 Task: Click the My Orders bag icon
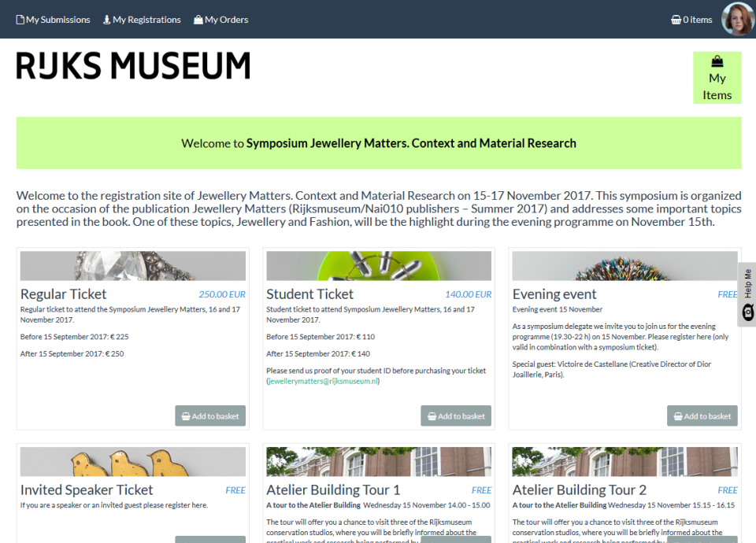point(198,20)
